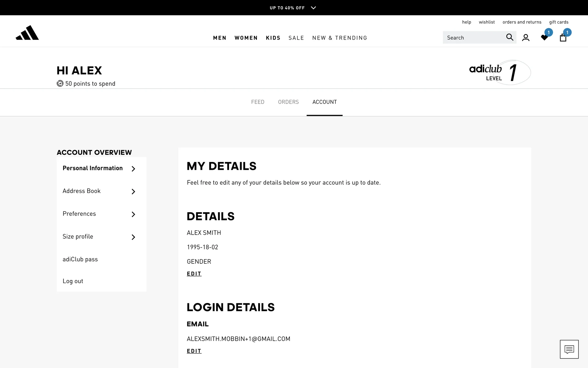This screenshot has width=588, height=368.
Task: Switch to the Feed tab
Action: (x=258, y=102)
